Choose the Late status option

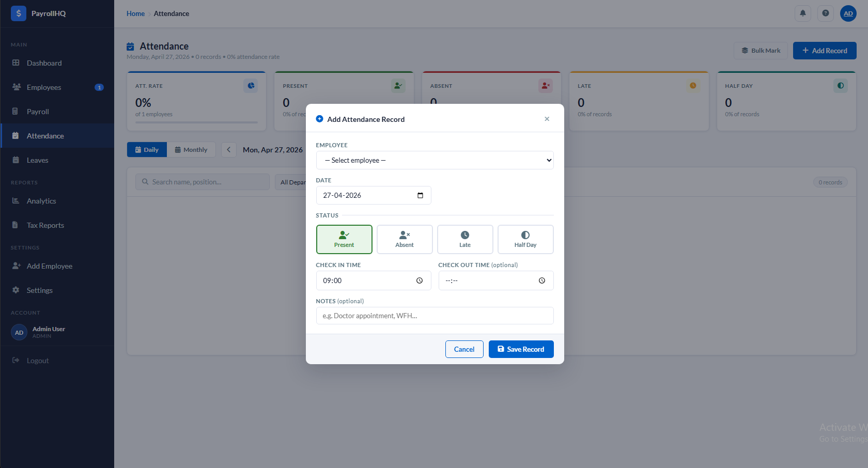click(x=465, y=239)
